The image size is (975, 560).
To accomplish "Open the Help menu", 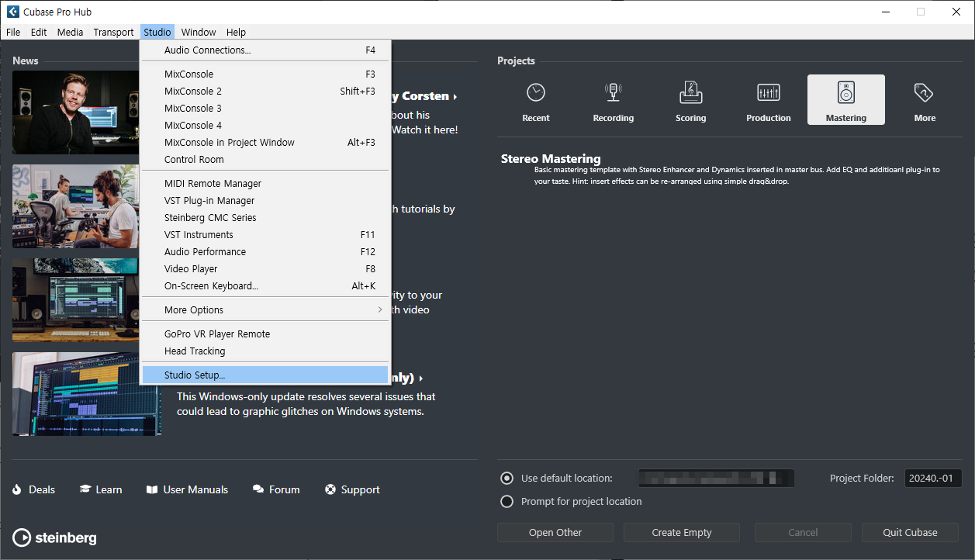I will point(236,32).
